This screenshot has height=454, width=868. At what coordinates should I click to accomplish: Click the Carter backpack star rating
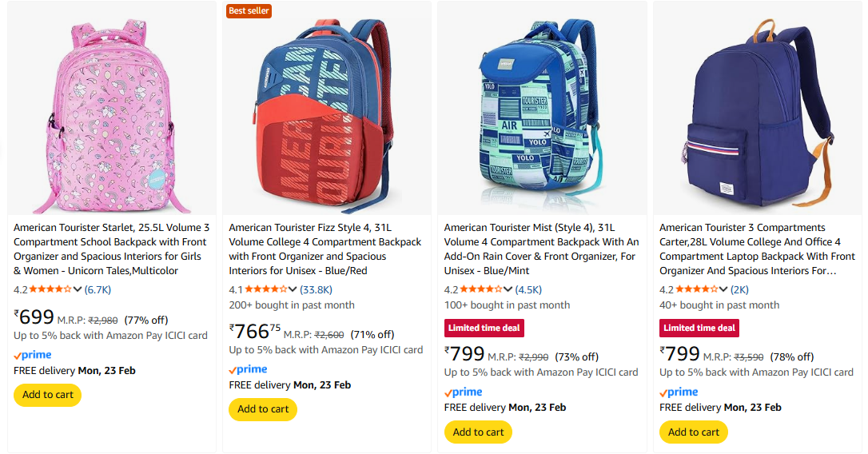[695, 289]
